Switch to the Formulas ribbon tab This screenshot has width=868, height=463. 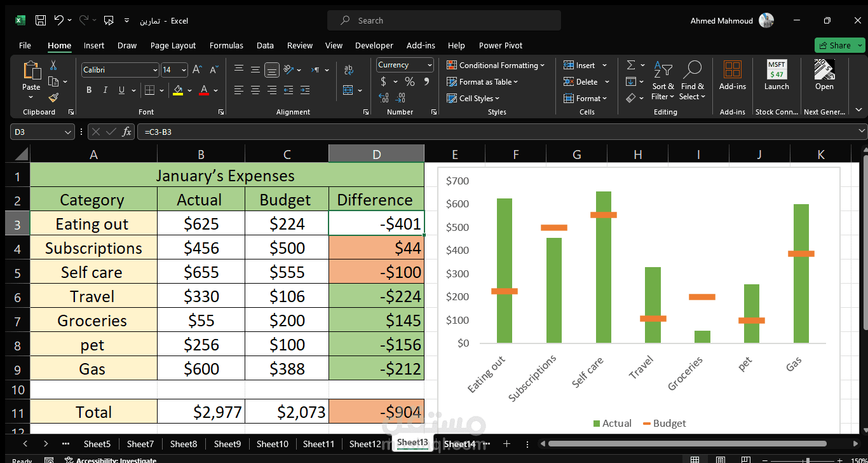point(226,45)
